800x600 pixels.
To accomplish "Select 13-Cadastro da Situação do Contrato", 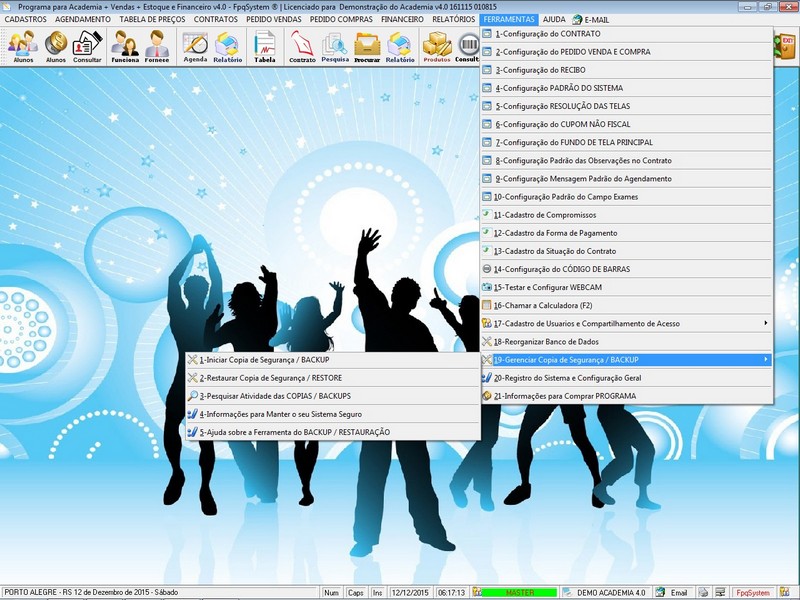I will (x=627, y=251).
